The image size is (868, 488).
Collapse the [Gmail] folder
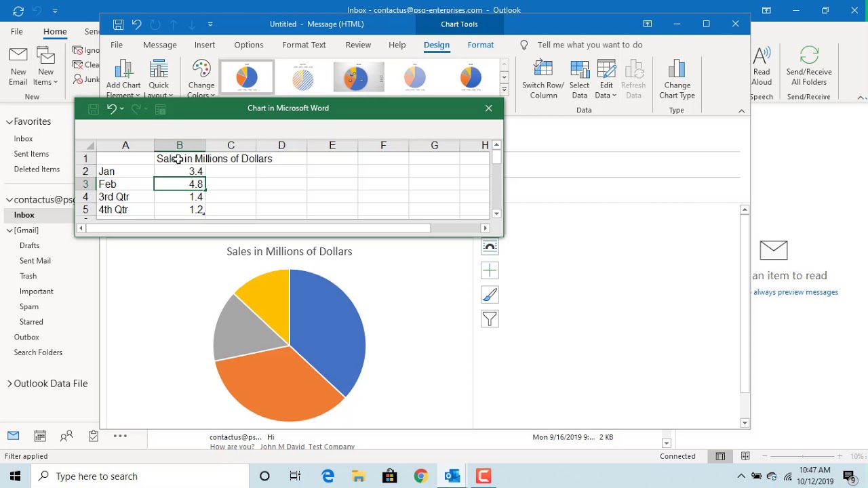[x=9, y=230]
